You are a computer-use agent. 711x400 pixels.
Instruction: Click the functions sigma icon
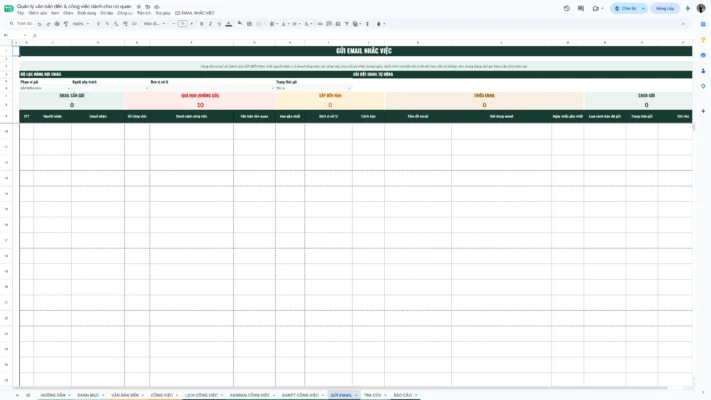point(367,24)
